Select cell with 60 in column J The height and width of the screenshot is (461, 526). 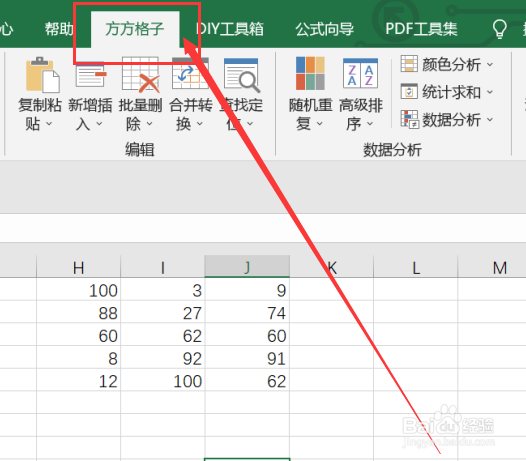(x=247, y=335)
